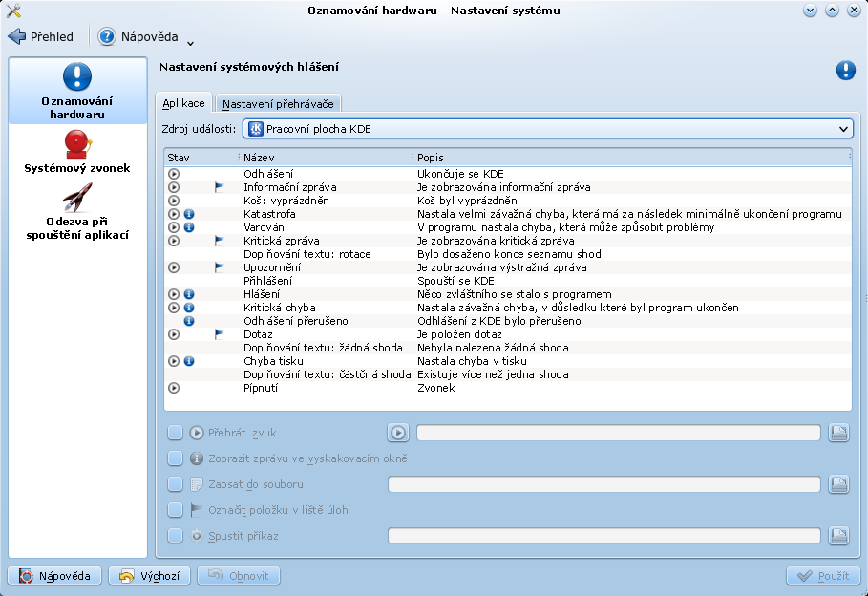Image resolution: width=868 pixels, height=596 pixels.
Task: Browse for sound file with folder icon
Action: (838, 433)
